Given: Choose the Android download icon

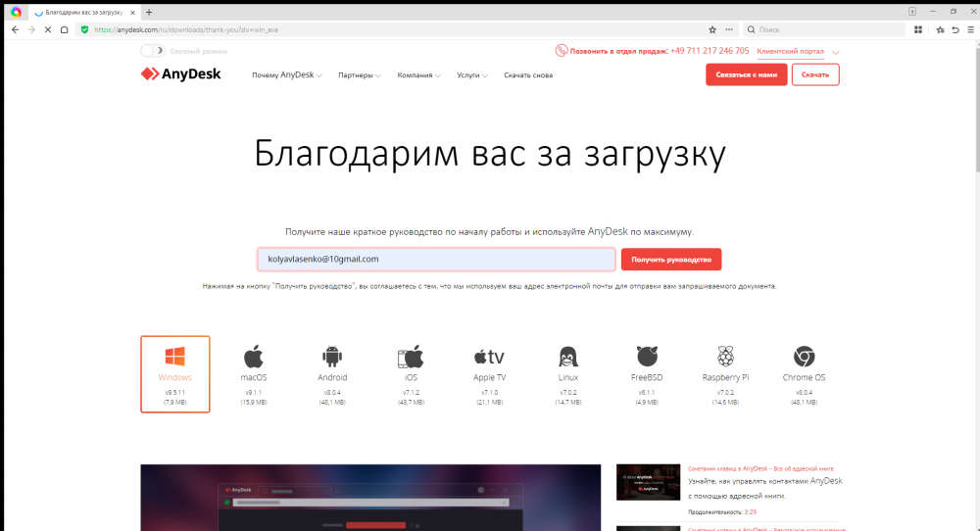Looking at the screenshot, I should point(332,356).
